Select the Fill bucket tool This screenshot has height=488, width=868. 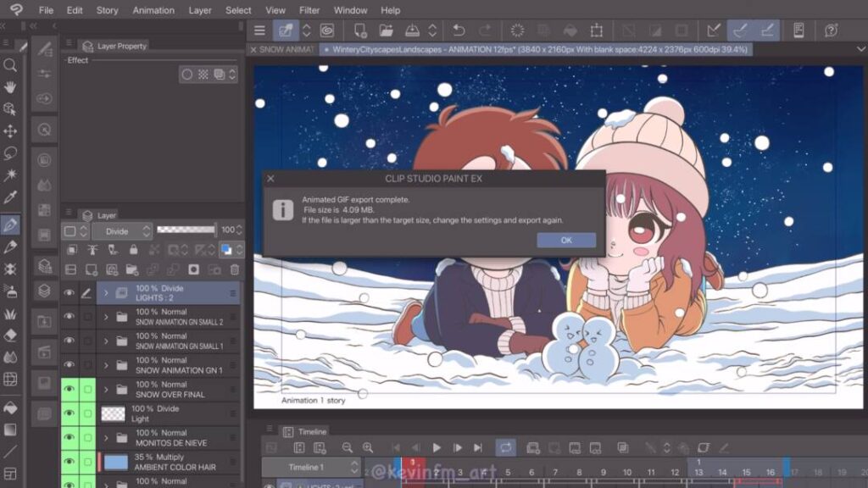[10, 408]
